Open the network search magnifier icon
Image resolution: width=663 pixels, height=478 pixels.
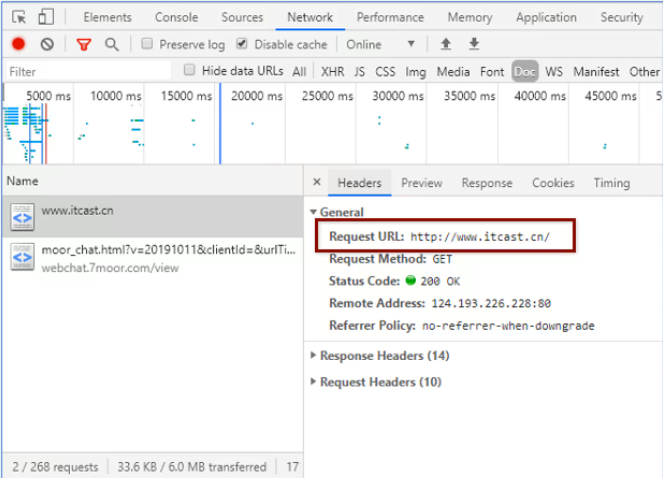coord(112,44)
